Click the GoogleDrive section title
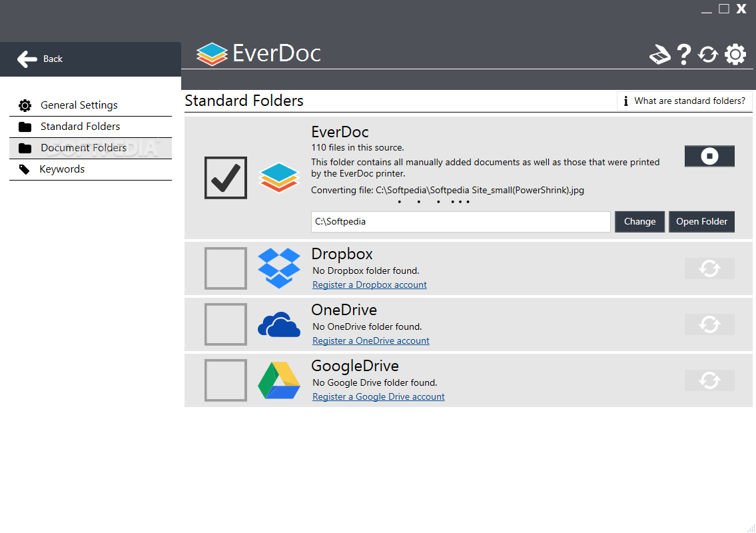756x533 pixels. coord(355,366)
